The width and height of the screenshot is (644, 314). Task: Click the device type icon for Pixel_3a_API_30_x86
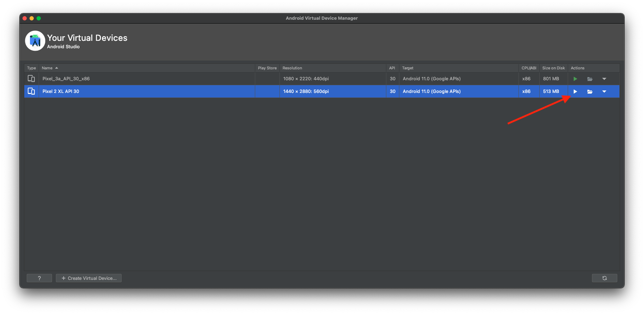coord(31,78)
